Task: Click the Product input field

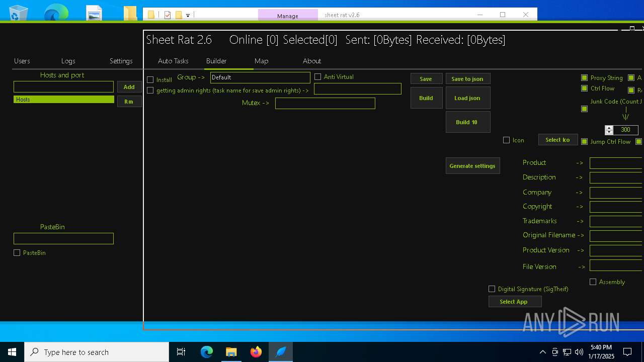Action: 616,163
